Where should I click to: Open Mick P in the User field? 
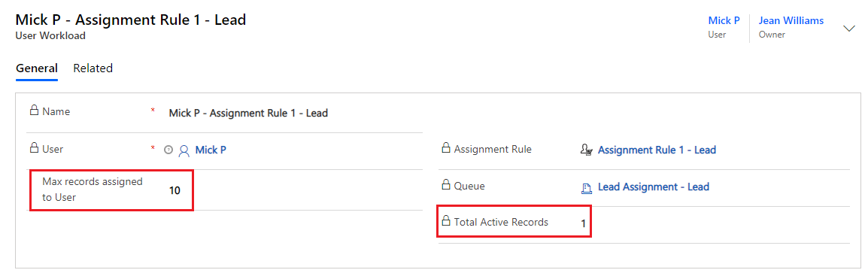tap(211, 150)
